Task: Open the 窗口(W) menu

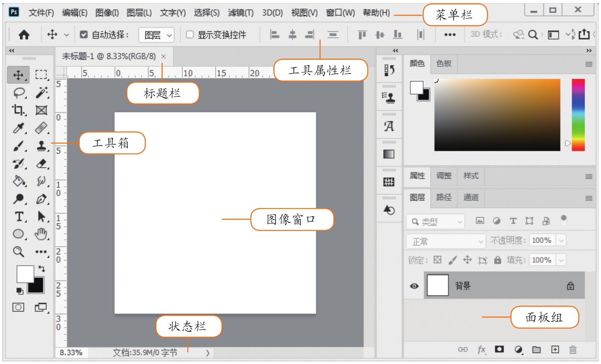Action: click(340, 13)
